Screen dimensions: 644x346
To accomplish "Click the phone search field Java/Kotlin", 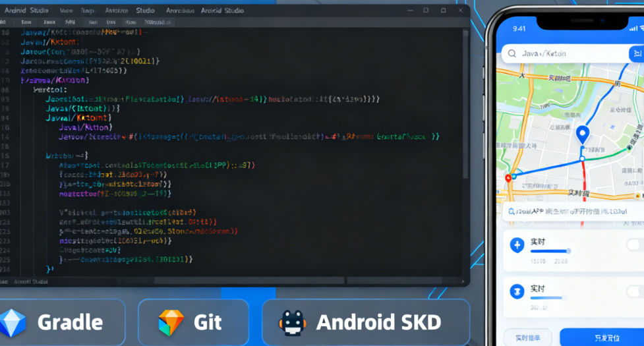I will click(565, 54).
